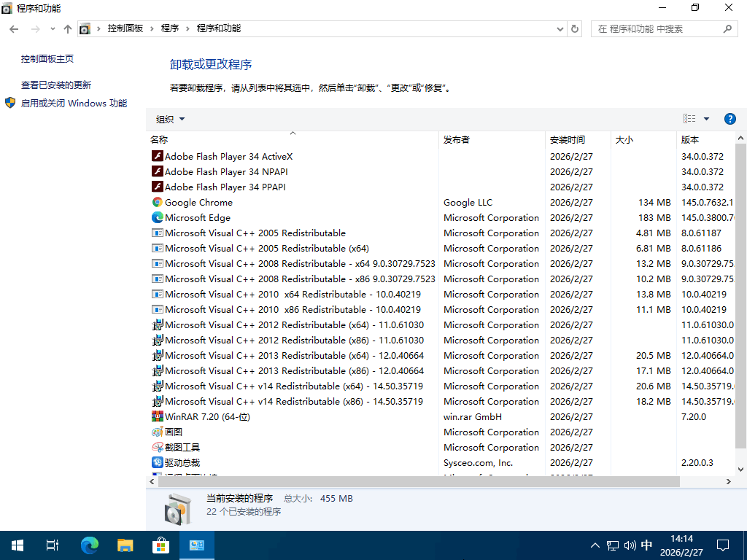747x560 pixels.
Task: Switch input language via the 中 indicator
Action: tap(646, 545)
